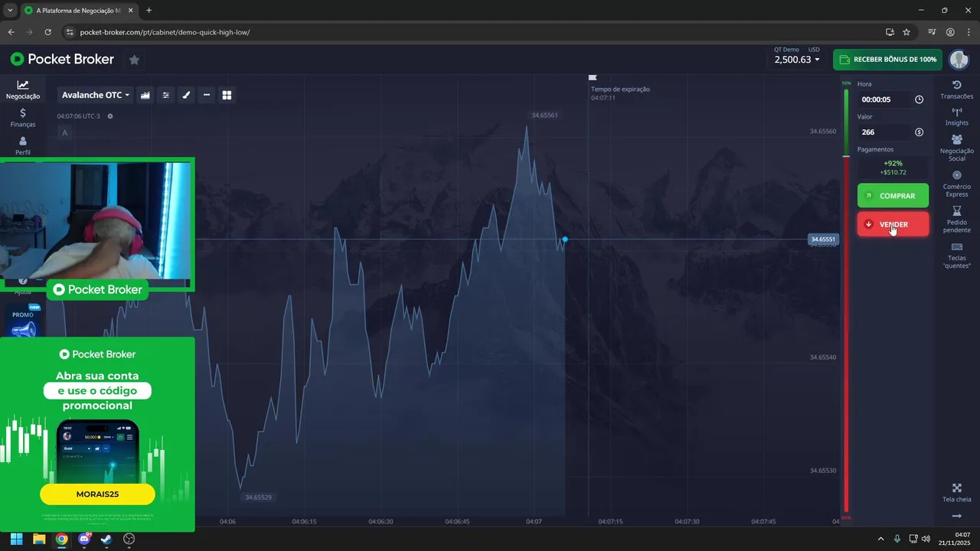
Task: Open Pedido pendente panel
Action: click(956, 220)
